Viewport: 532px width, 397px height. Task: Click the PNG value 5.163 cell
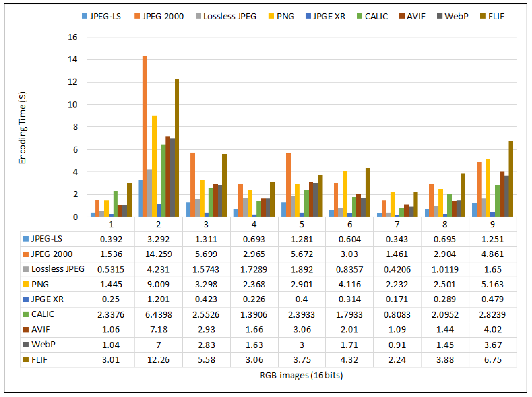(492, 284)
